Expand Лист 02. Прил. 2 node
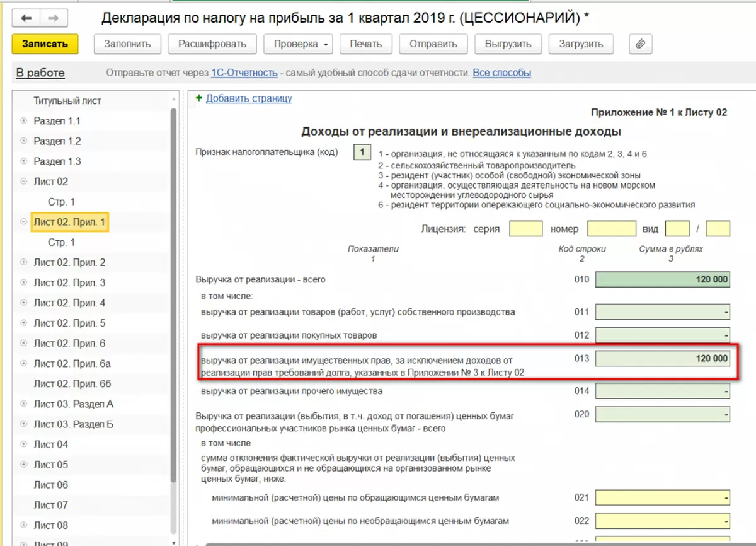This screenshot has width=756, height=546. pos(24,262)
